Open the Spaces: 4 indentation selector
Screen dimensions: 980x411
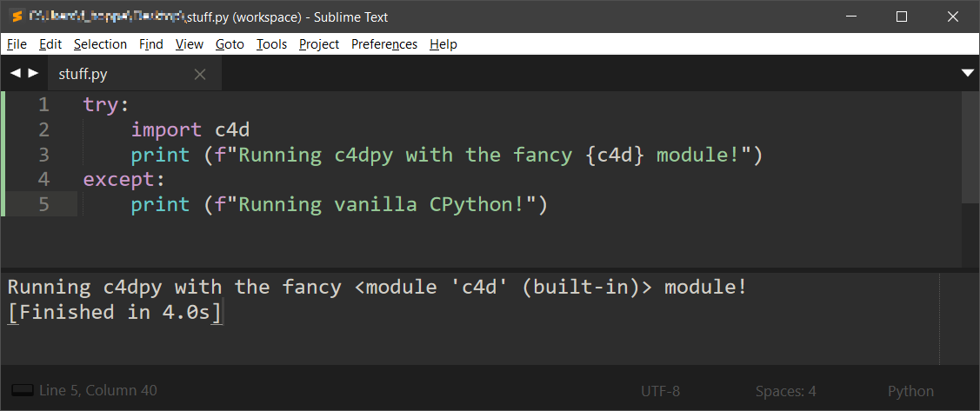coord(785,391)
